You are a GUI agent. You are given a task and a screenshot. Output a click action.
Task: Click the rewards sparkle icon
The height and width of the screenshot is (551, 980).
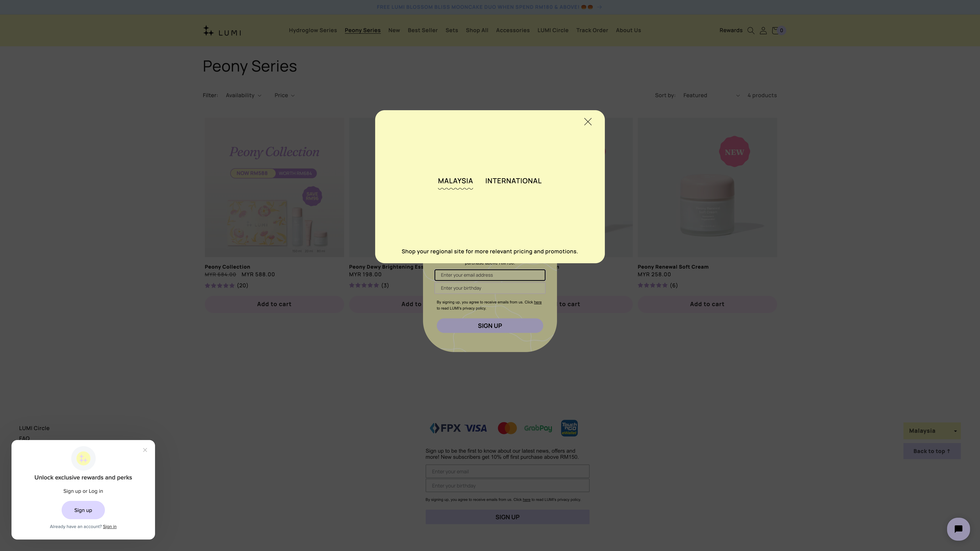click(83, 458)
